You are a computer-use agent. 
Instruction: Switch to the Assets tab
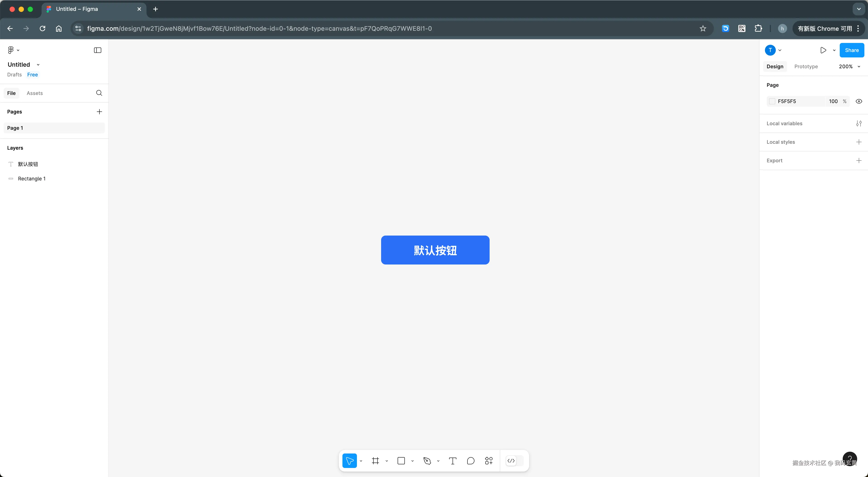(35, 93)
